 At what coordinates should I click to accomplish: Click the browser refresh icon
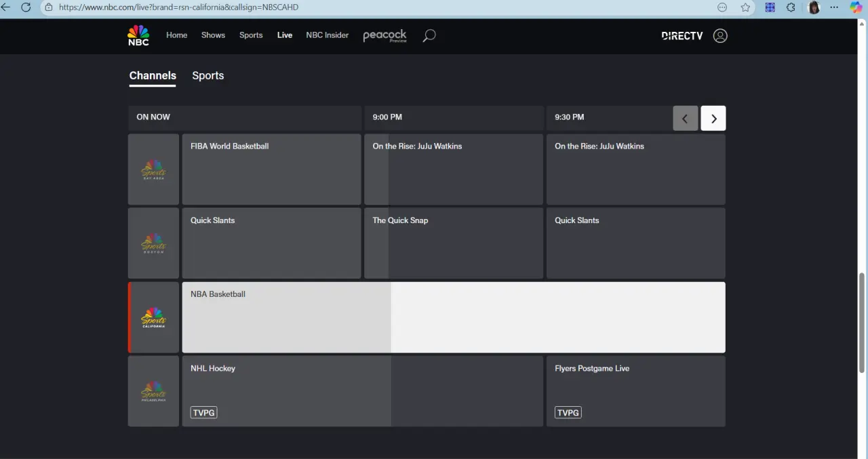pyautogui.click(x=26, y=7)
